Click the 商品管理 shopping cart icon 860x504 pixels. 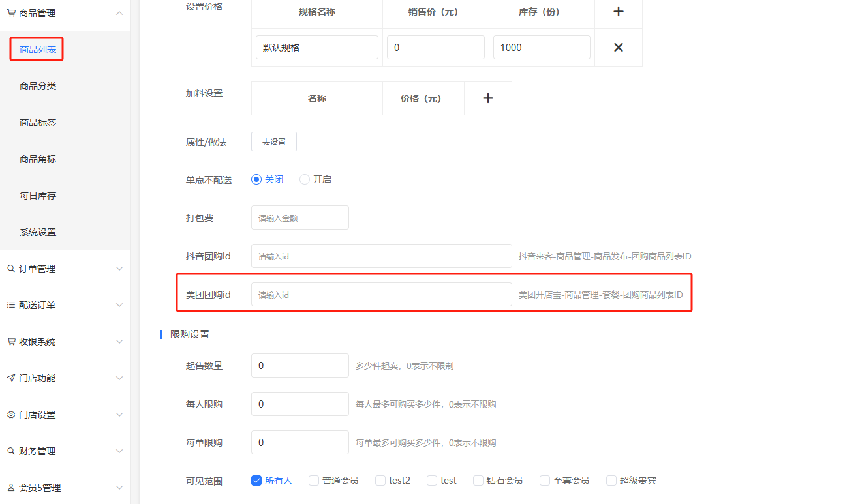coord(11,13)
